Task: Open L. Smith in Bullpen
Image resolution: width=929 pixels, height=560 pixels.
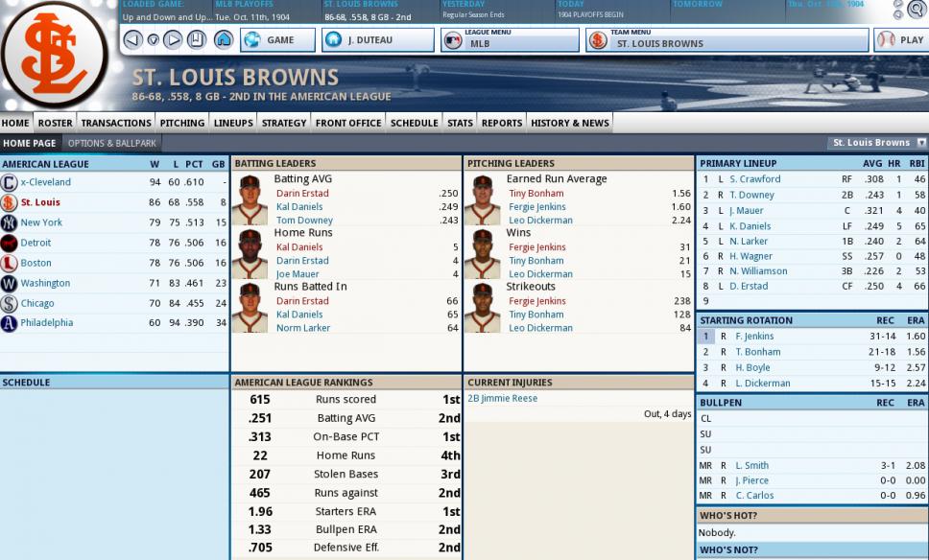Action: 752,465
